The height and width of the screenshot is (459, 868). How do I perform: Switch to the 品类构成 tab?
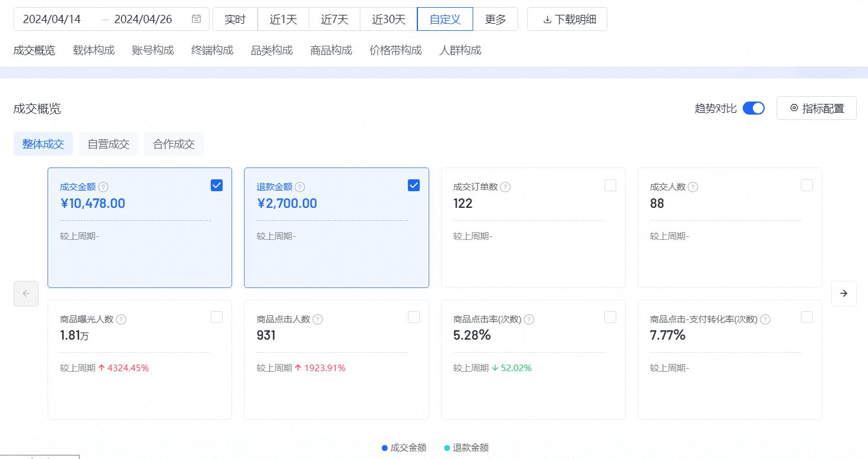(272, 50)
